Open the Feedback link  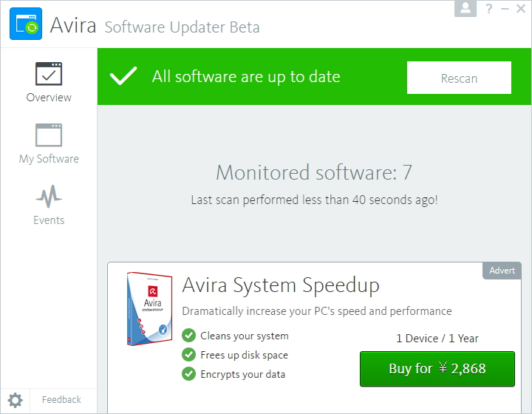pos(61,400)
